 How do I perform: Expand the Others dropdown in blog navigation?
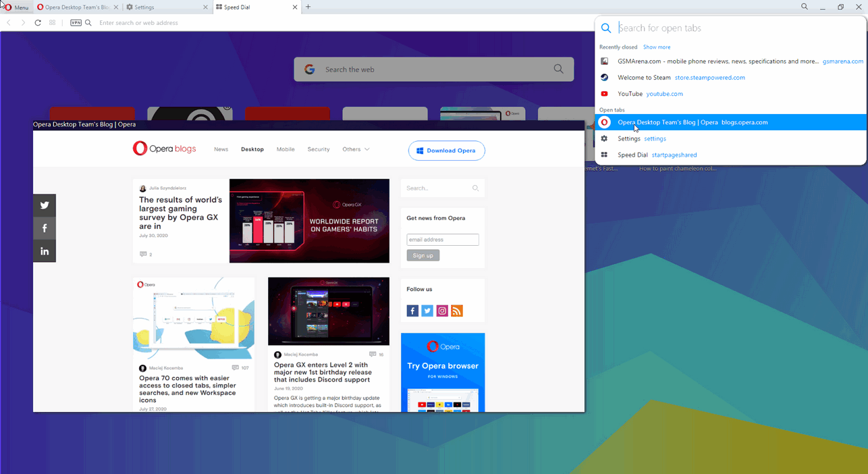(x=356, y=149)
